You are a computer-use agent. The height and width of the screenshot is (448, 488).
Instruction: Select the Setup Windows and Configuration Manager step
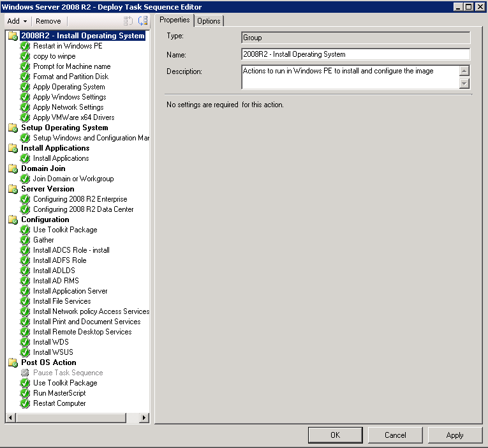coord(91,138)
